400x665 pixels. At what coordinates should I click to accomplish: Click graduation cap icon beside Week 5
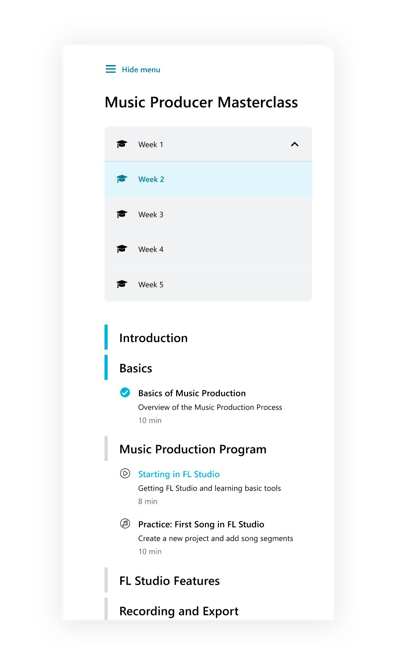122,284
